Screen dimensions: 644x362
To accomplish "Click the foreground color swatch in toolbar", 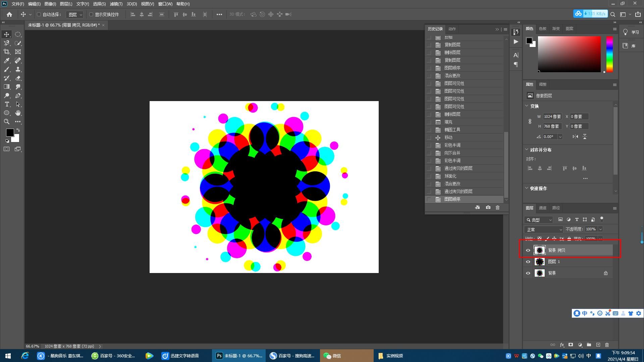I will click(x=9, y=133).
